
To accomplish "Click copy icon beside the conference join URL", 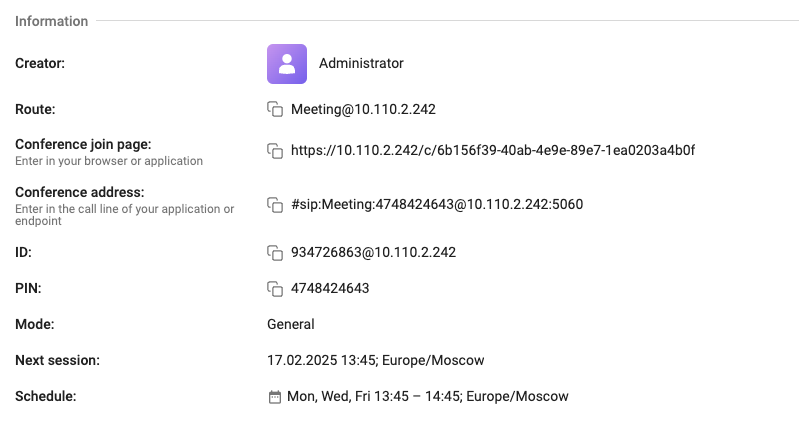I will tap(275, 151).
